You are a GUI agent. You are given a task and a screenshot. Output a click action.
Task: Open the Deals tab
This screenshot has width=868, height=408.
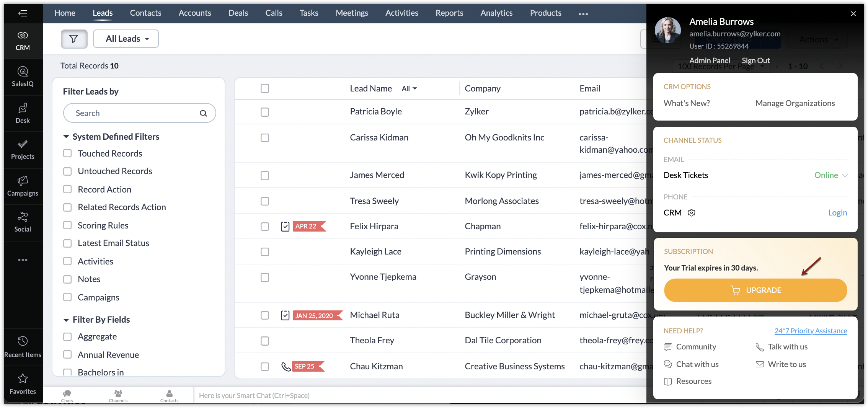(x=238, y=13)
